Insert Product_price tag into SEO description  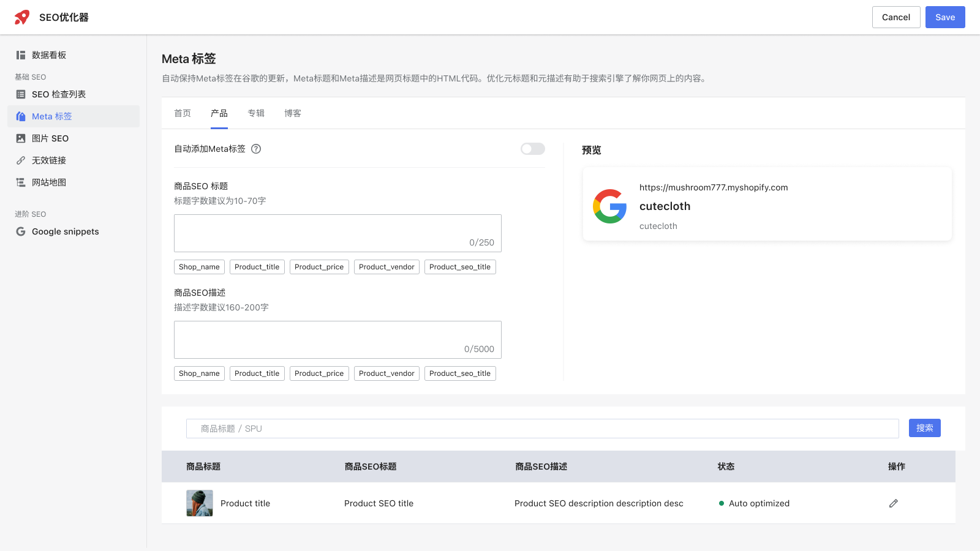(319, 373)
